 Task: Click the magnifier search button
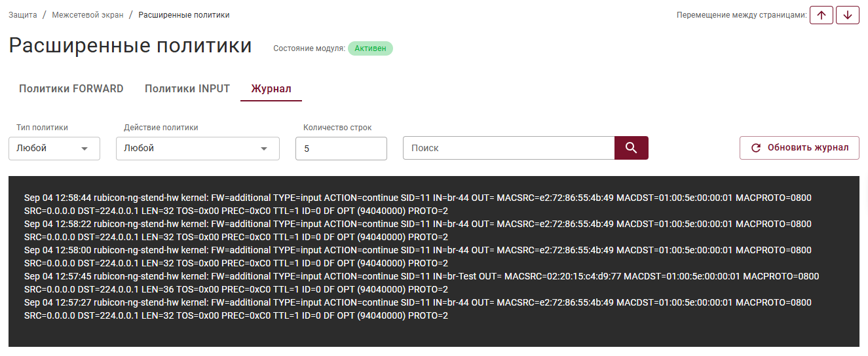[632, 148]
